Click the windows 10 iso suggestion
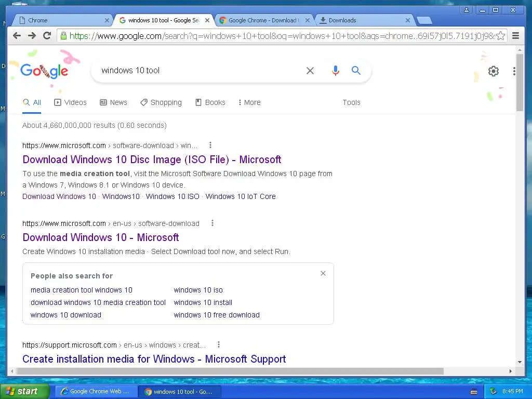The image size is (532, 399). tap(198, 290)
